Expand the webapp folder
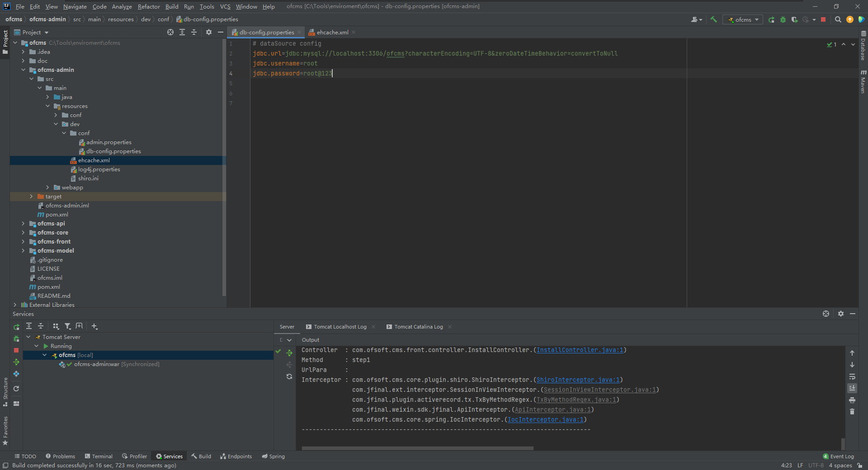The image size is (868, 470). pyautogui.click(x=47, y=188)
